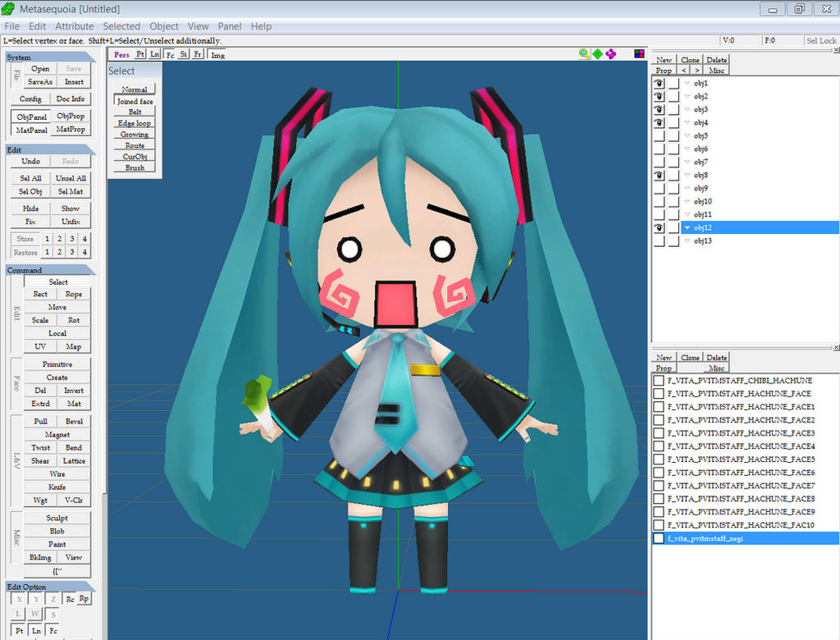Screen dimensions: 840x640
Task: Select the Edge loop selection mode
Action: (135, 123)
